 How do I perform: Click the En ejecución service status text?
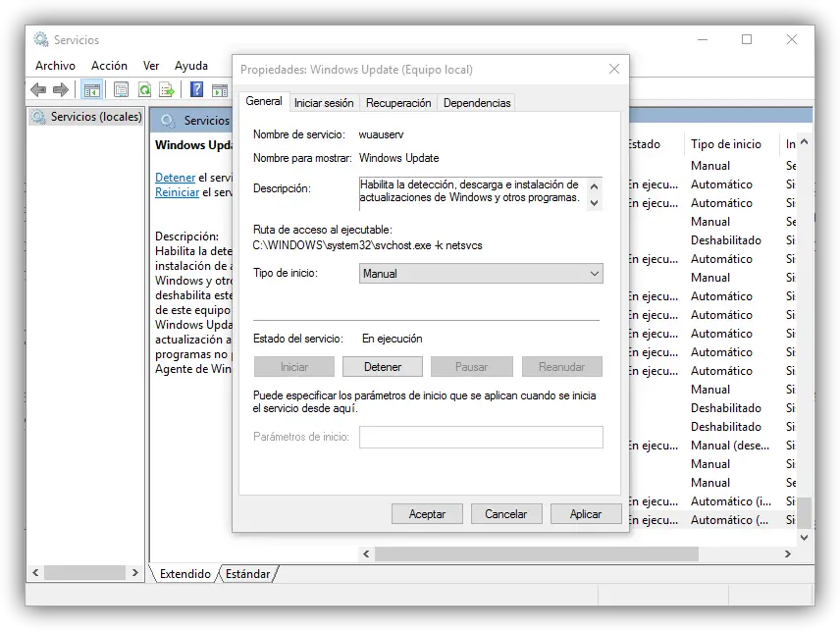393,339
